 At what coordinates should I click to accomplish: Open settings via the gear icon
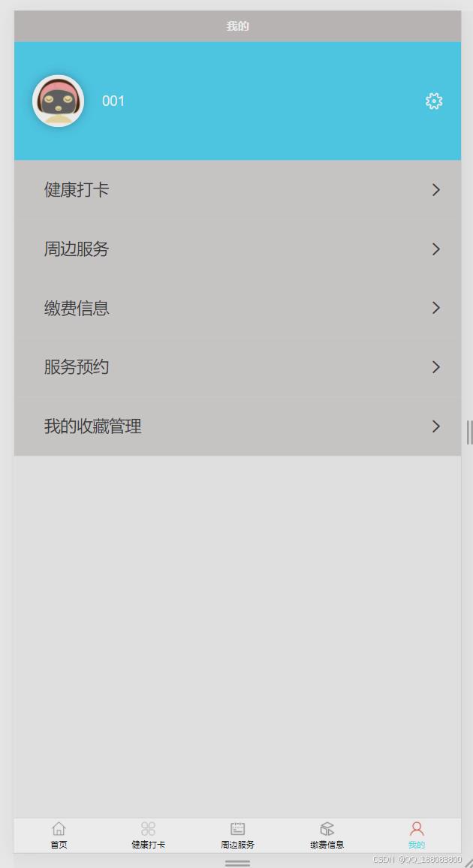[x=434, y=101]
